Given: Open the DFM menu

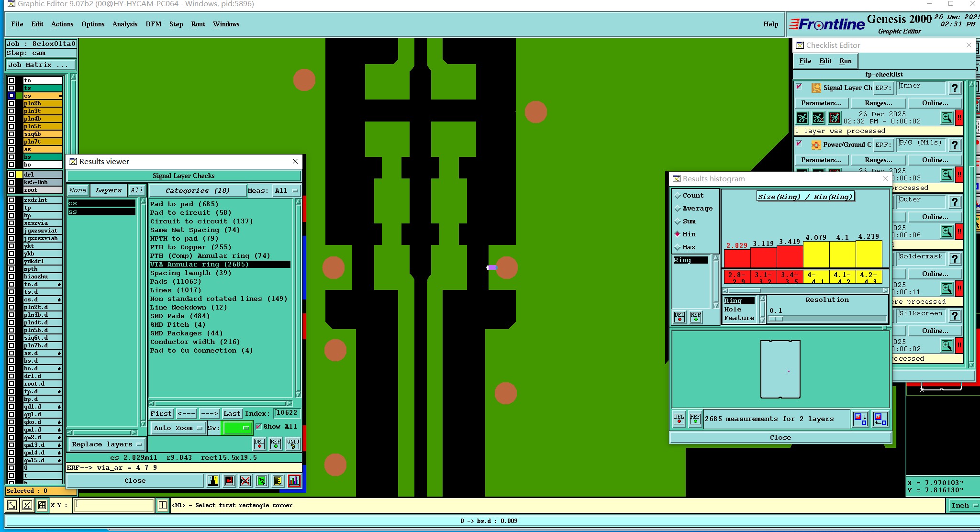Looking at the screenshot, I should [153, 24].
